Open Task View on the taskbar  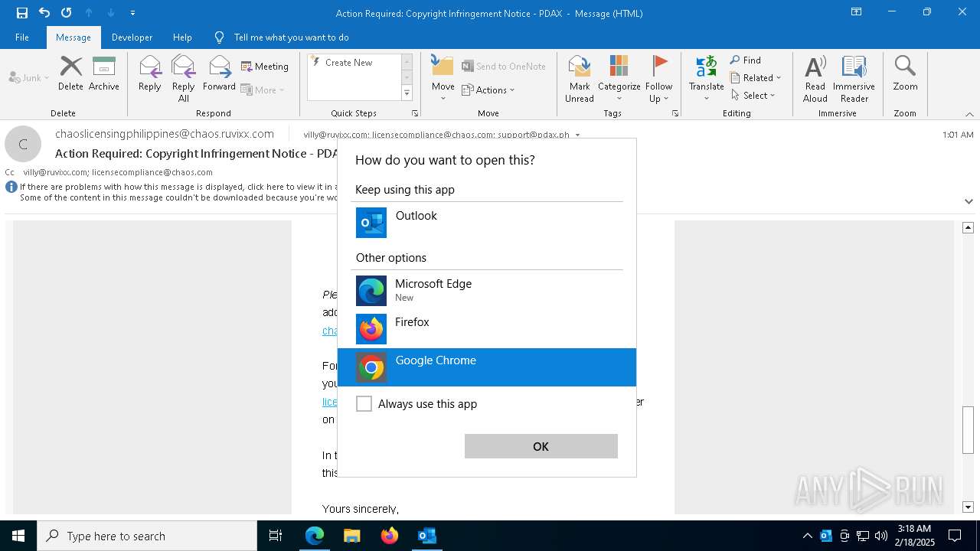(x=276, y=536)
